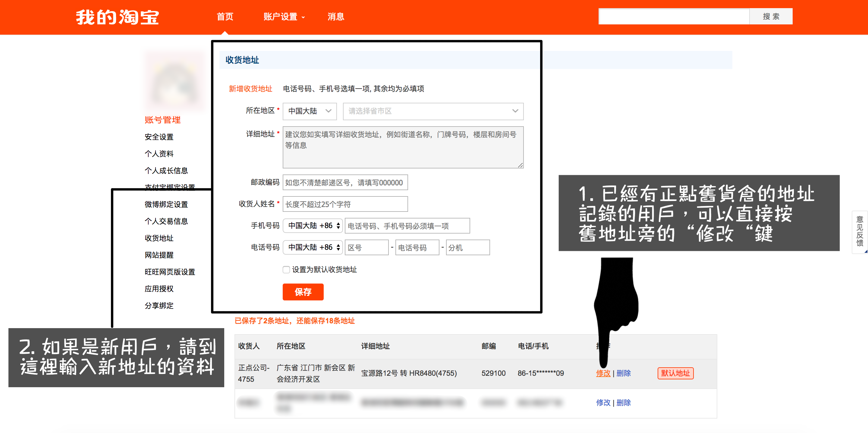This screenshot has width=868, height=433.
Task: Expand the 账户设置 menu
Action: pos(284,17)
